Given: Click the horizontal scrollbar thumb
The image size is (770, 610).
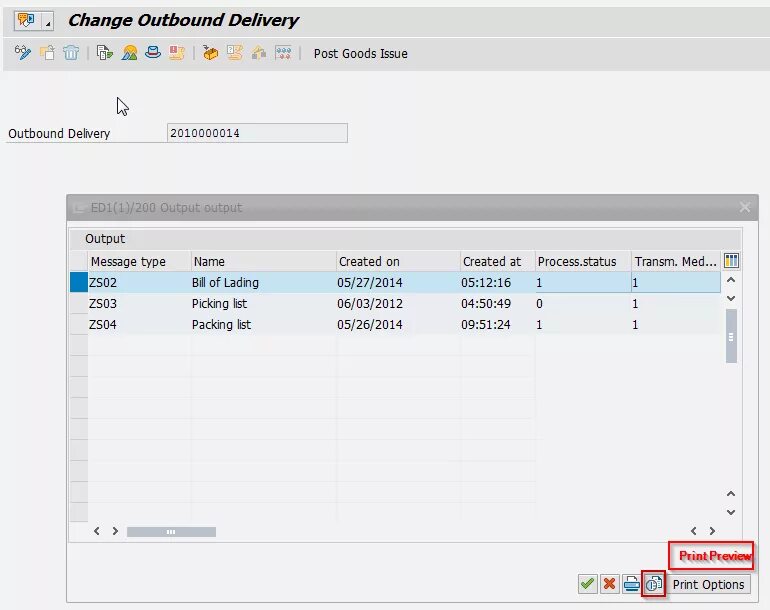Looking at the screenshot, I should pyautogui.click(x=171, y=532).
